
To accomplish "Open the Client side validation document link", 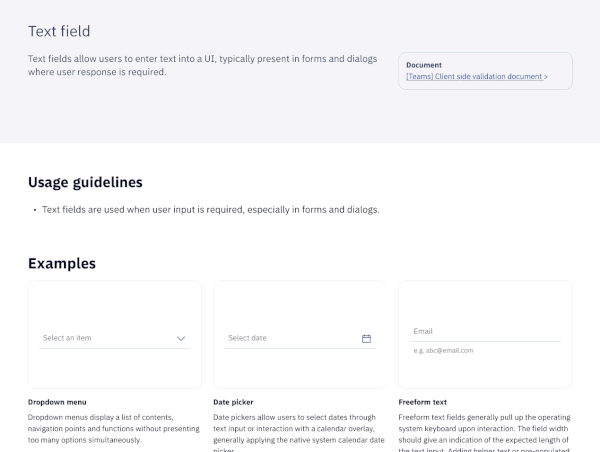I will [x=477, y=77].
